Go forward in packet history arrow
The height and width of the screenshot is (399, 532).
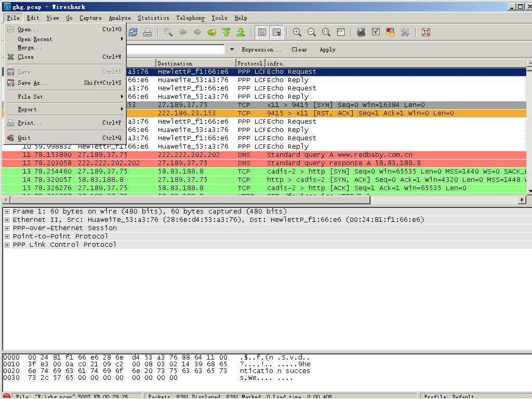pyautogui.click(x=197, y=32)
